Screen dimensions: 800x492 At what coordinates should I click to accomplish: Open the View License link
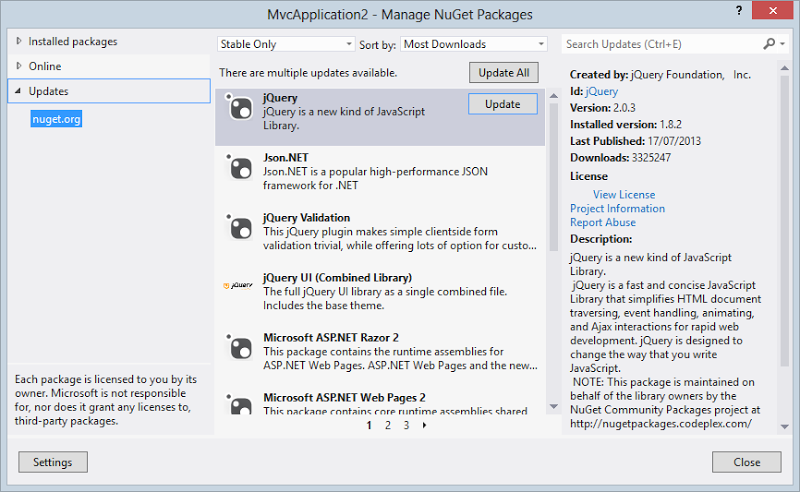click(624, 194)
